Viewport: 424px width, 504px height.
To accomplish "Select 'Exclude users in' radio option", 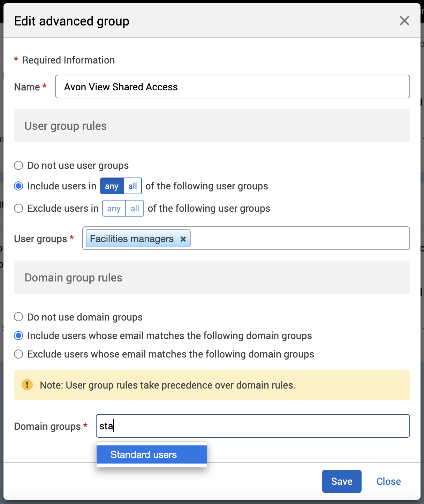I will (18, 208).
